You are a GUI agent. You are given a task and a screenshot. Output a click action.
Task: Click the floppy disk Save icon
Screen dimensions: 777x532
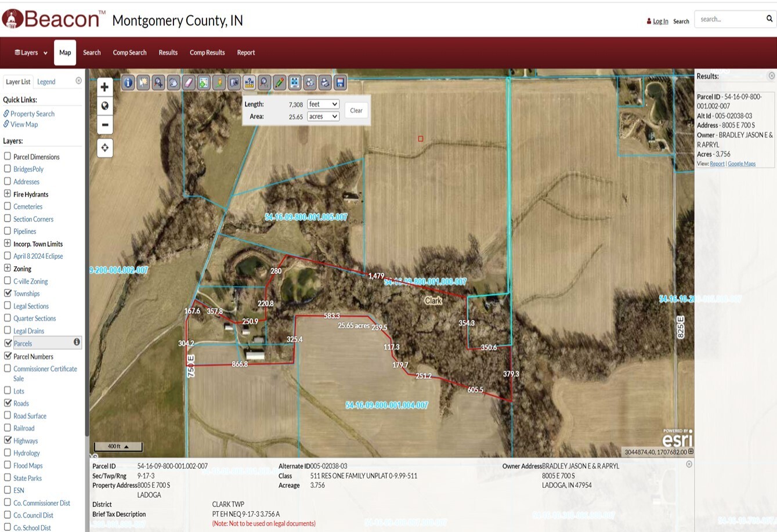[x=340, y=83]
